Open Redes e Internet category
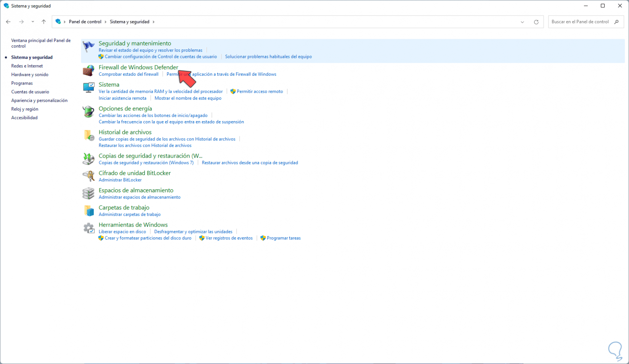 coord(27,66)
